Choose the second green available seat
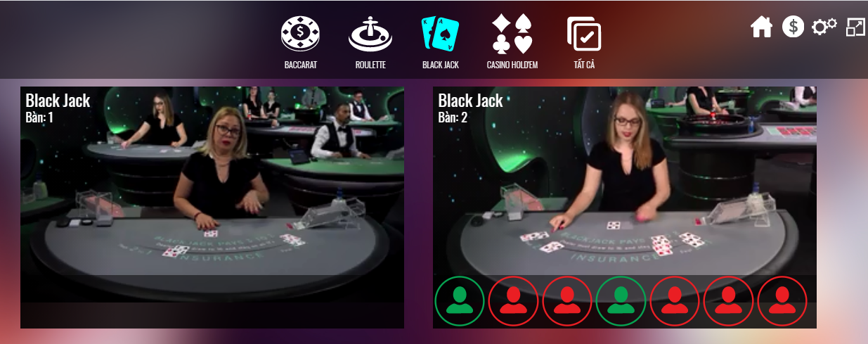Viewport: 868px width, 344px height. pyautogui.click(x=621, y=301)
